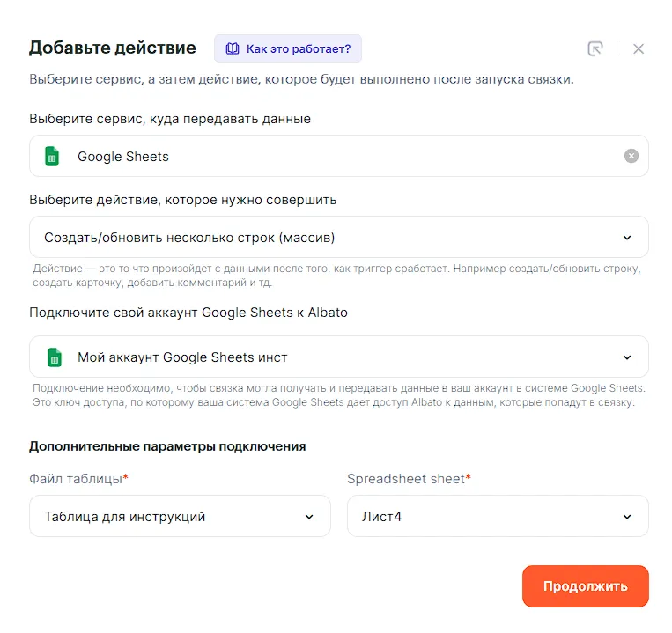Click the "Таблица для инструкций" file value

pyautogui.click(x=125, y=517)
